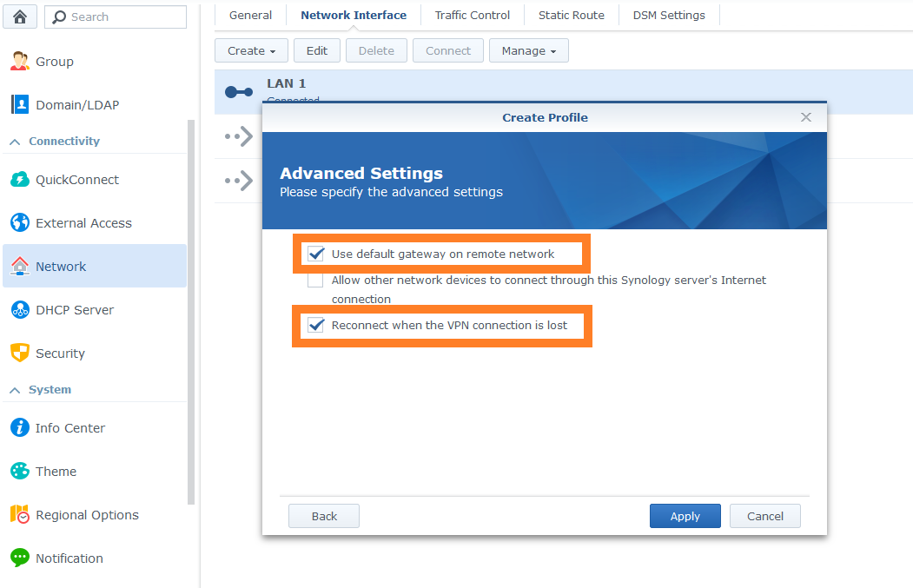This screenshot has width=913, height=588.
Task: Open the Security shield icon
Action: 20,353
